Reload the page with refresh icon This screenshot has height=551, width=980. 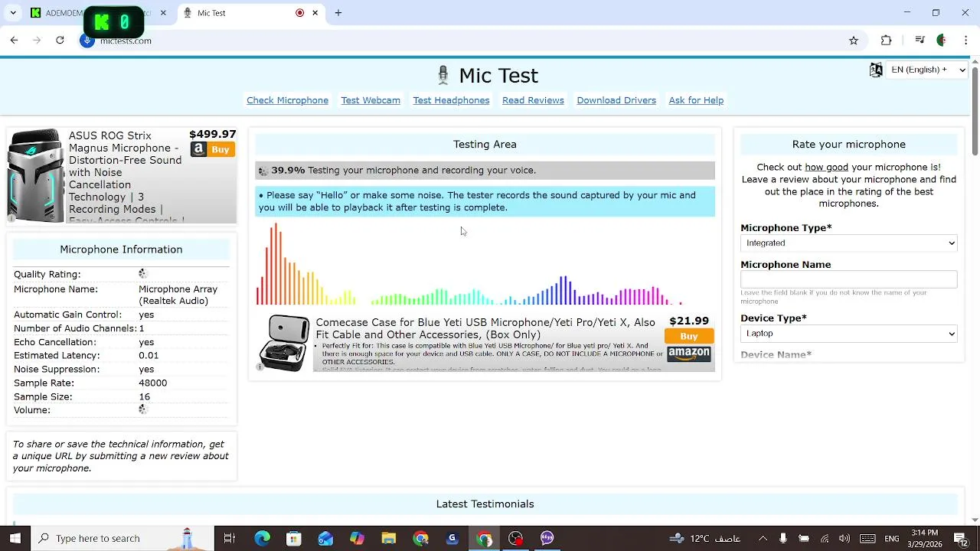pos(60,41)
